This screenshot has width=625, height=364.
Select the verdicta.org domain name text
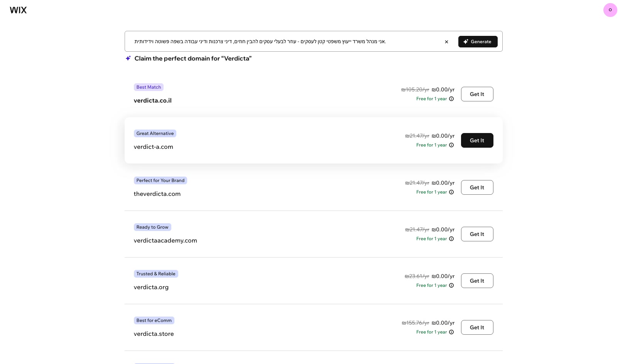(x=151, y=287)
